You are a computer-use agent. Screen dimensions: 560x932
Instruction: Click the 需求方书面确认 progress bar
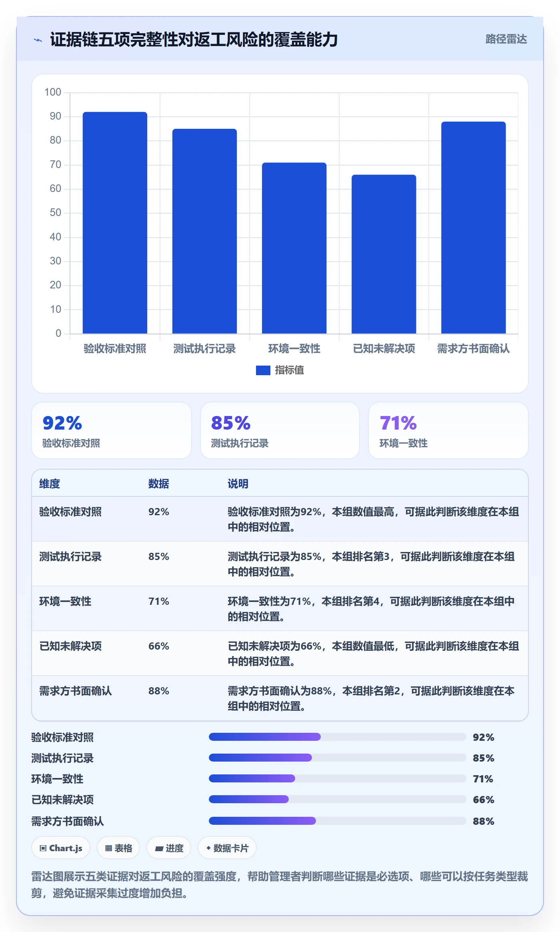tap(337, 821)
